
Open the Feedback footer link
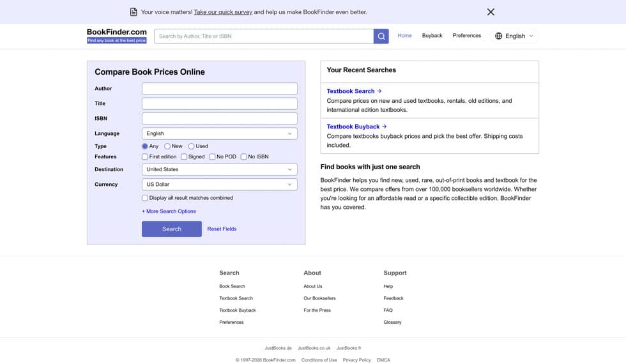(x=393, y=299)
